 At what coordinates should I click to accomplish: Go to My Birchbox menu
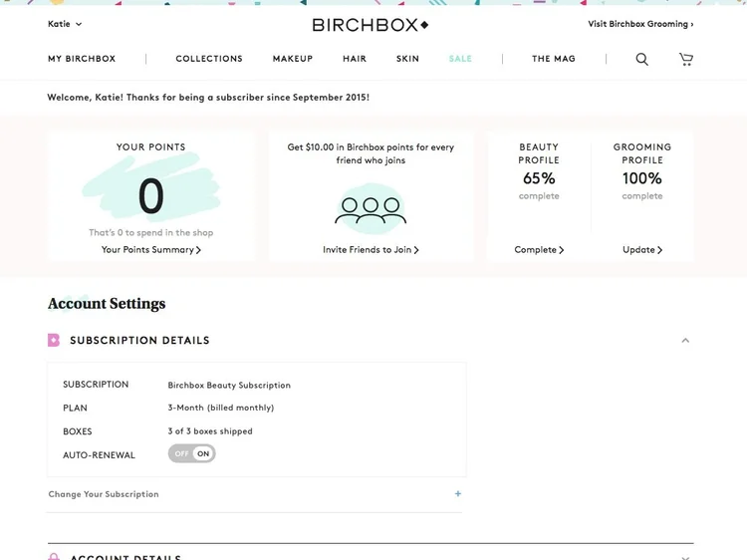(x=82, y=59)
